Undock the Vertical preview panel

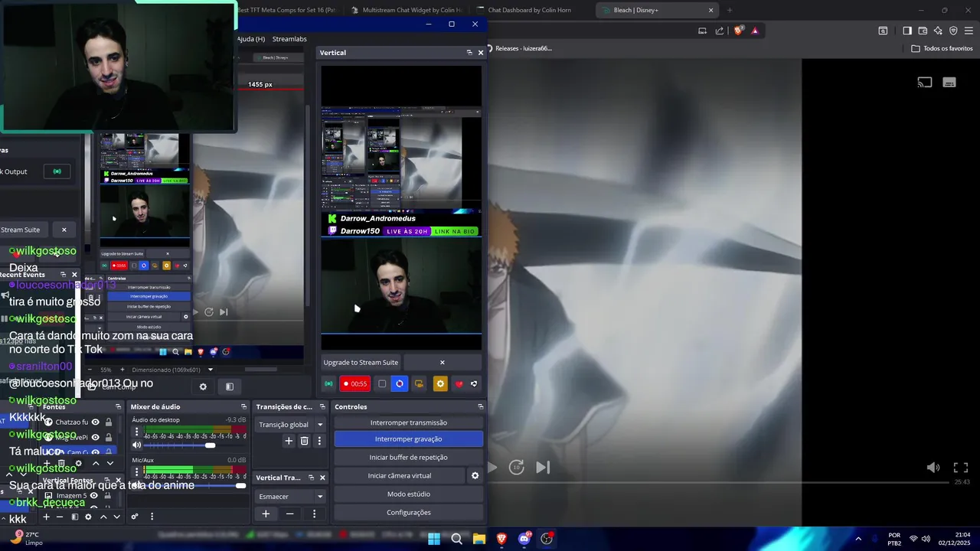pos(469,53)
